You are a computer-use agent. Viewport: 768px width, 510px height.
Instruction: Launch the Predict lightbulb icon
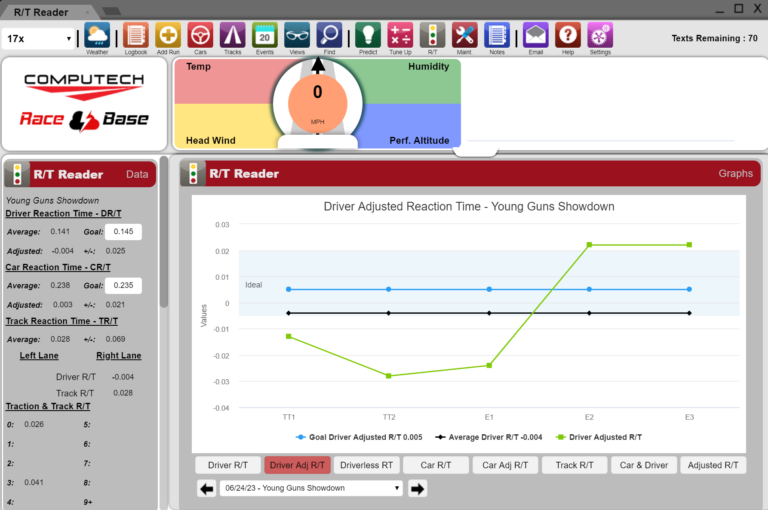pyautogui.click(x=368, y=35)
